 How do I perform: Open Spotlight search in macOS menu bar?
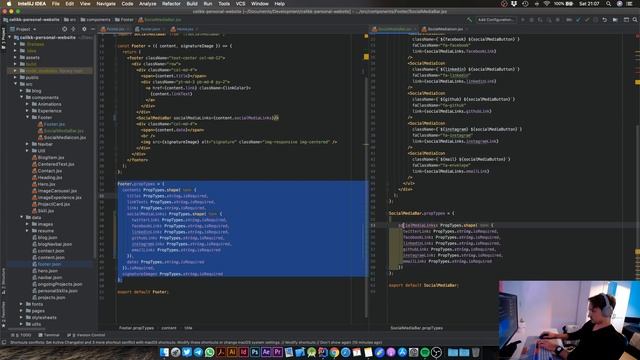point(609,4)
